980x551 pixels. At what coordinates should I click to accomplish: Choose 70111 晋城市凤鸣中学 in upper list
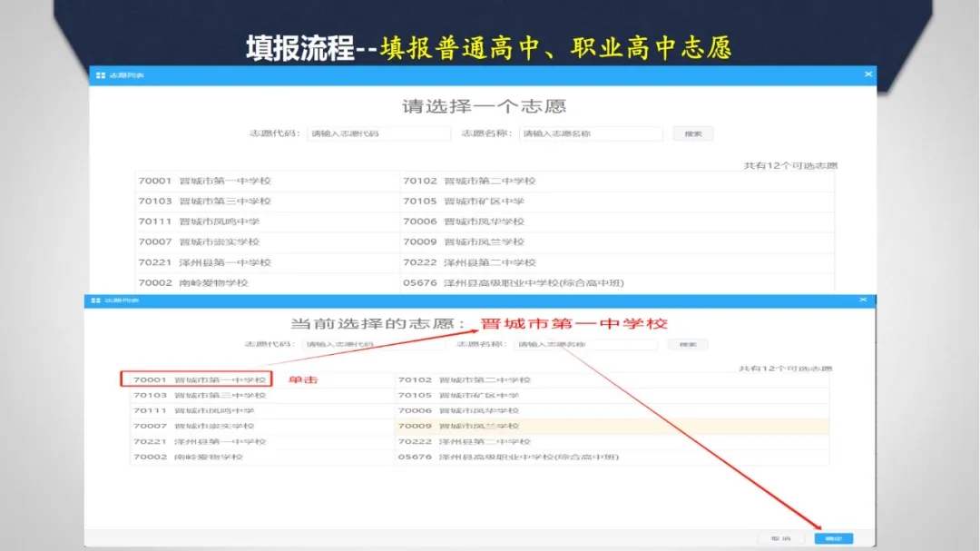(x=199, y=221)
